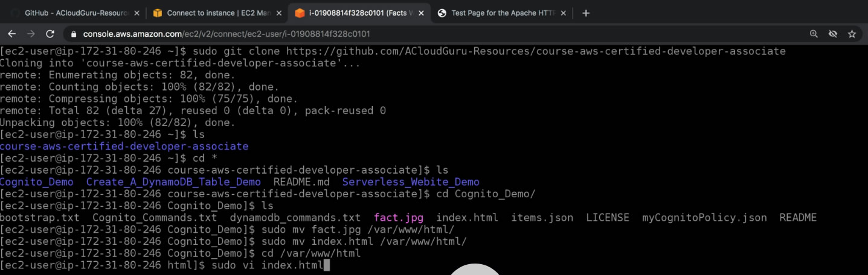Click the Cognito_Demo directory name
The width and height of the screenshot is (868, 275).
click(37, 182)
